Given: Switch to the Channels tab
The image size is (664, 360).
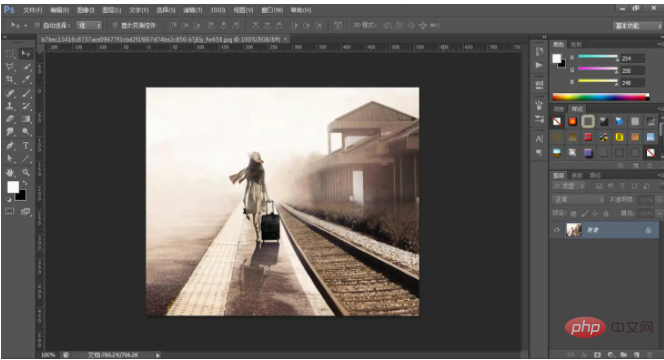Looking at the screenshot, I should pos(577,175).
